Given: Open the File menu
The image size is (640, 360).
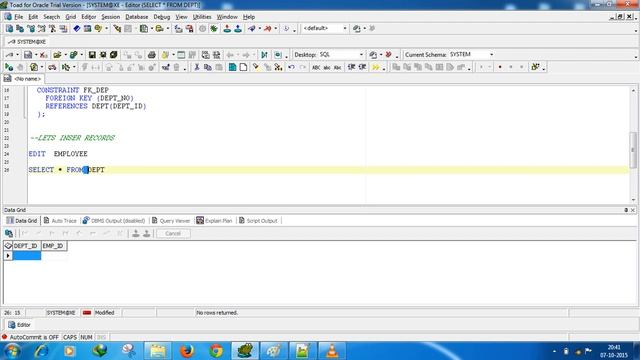Looking at the screenshot, I should pyautogui.click(x=19, y=17).
